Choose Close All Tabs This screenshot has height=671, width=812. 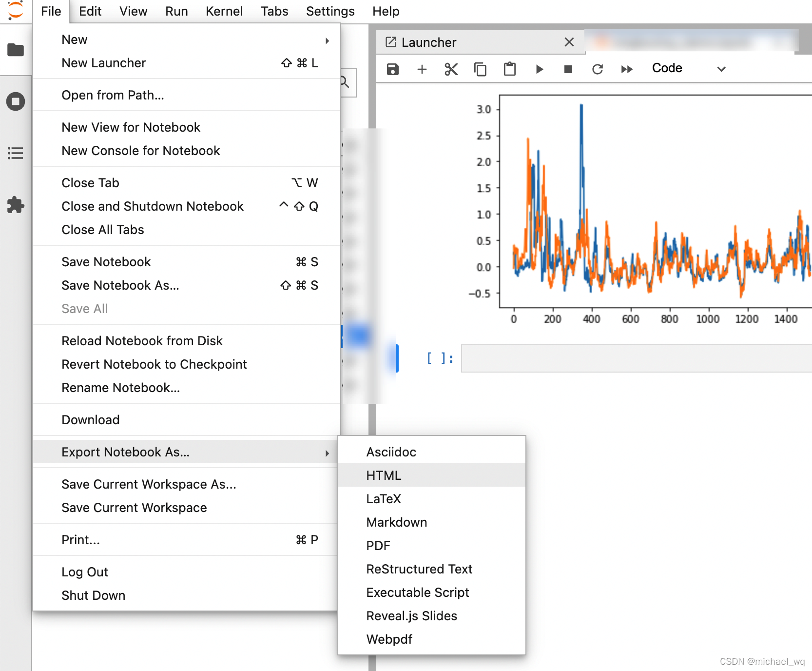[186, 230]
